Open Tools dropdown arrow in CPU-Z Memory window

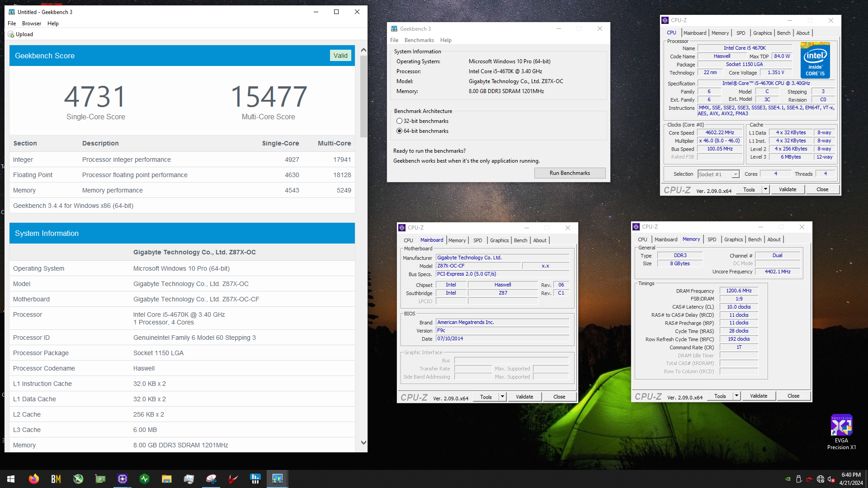(x=736, y=396)
